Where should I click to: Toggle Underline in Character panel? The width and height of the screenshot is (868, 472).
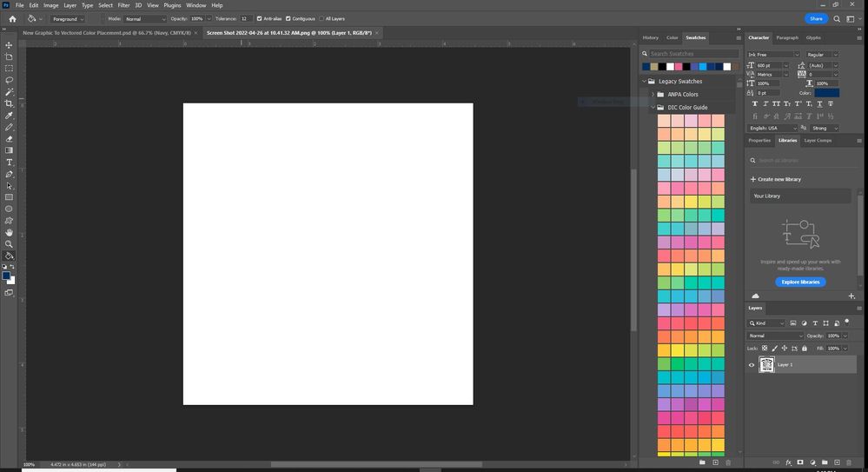point(820,104)
